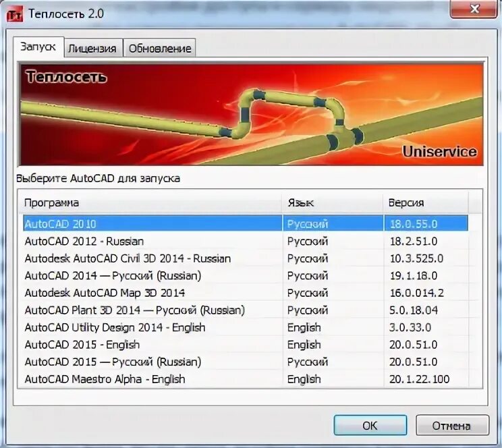Click the Теплосеть pipeline banner image
Screen dimensions: 502x448
click(251, 114)
